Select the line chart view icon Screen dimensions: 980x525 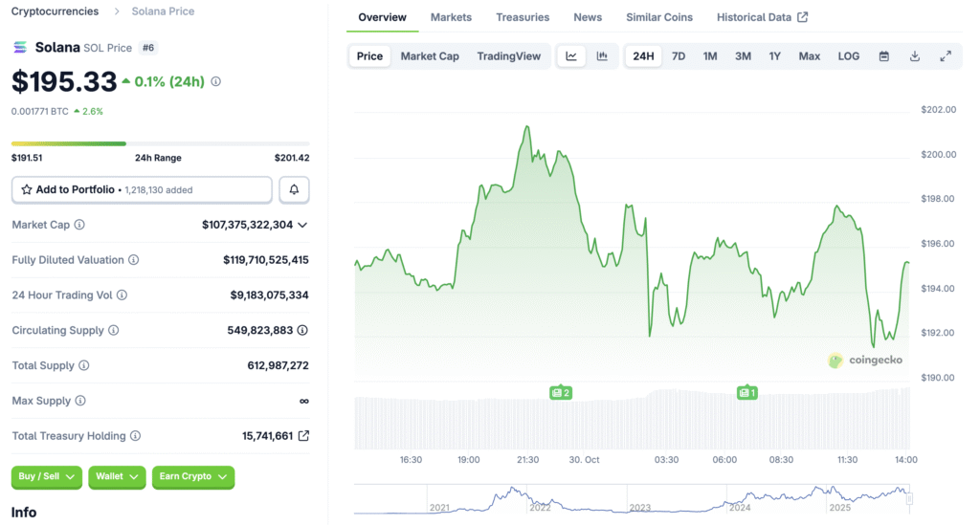[x=571, y=56]
